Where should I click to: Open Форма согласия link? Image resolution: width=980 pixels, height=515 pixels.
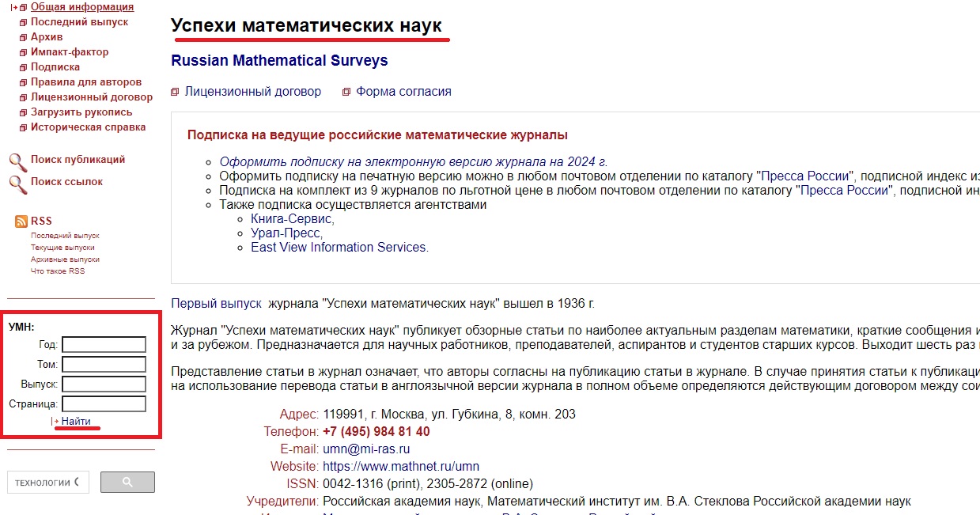point(403,92)
